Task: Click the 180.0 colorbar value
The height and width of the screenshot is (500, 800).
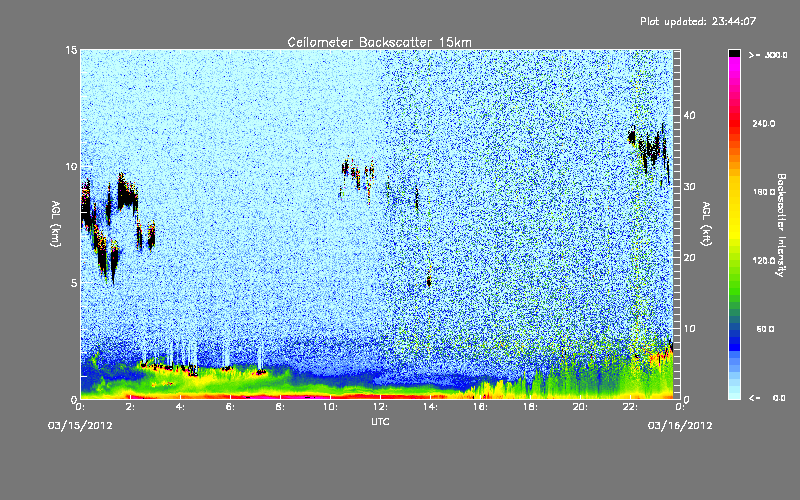Action: tap(764, 192)
